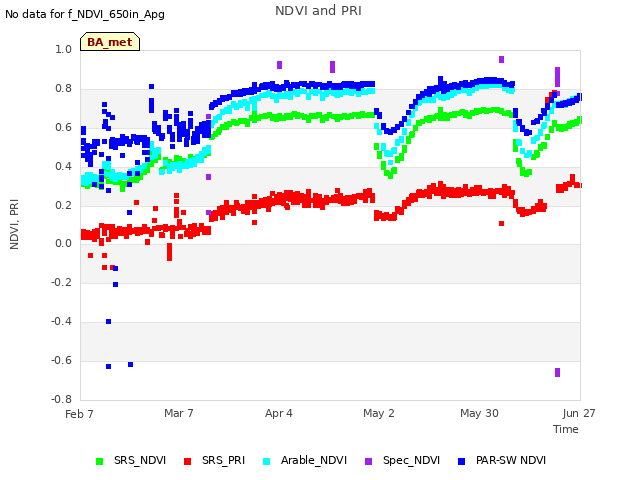Click the 0.4 y-axis tick label
640x480 pixels.
[64, 166]
